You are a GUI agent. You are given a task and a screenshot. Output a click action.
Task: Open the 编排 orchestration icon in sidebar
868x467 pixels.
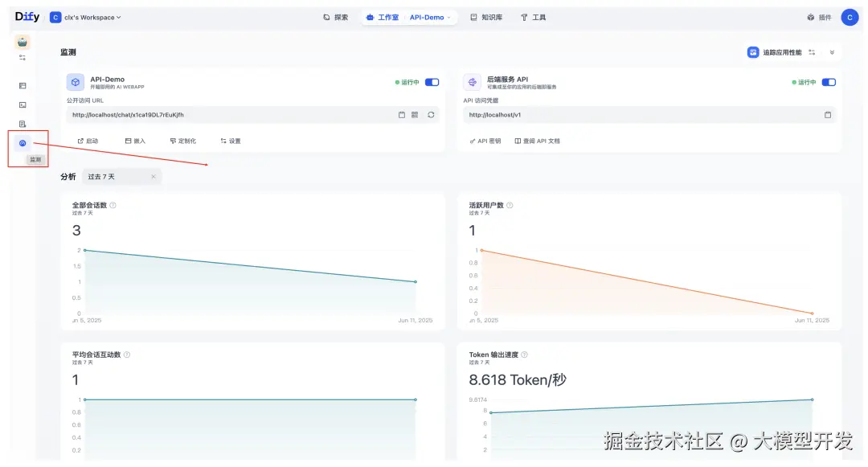click(22, 86)
